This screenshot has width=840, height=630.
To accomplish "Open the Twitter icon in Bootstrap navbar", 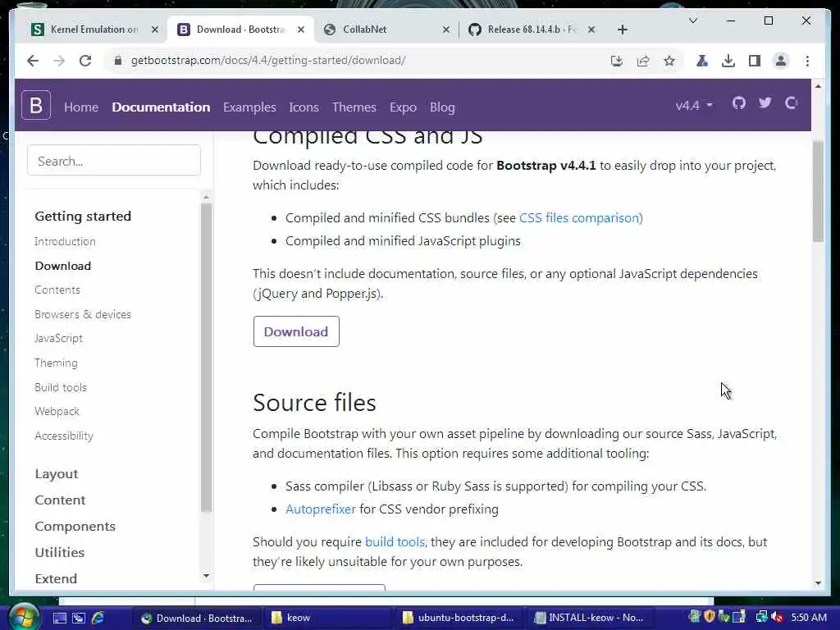I will click(x=765, y=103).
